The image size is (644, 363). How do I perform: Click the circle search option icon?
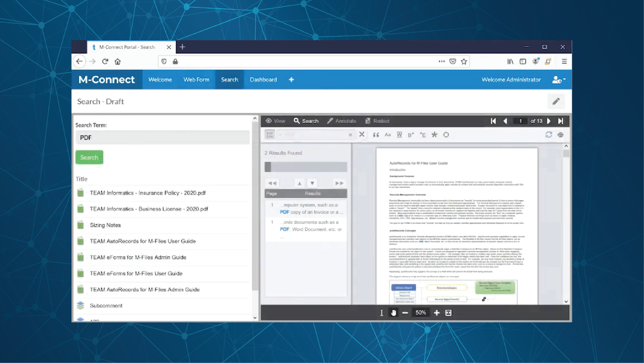point(446,135)
